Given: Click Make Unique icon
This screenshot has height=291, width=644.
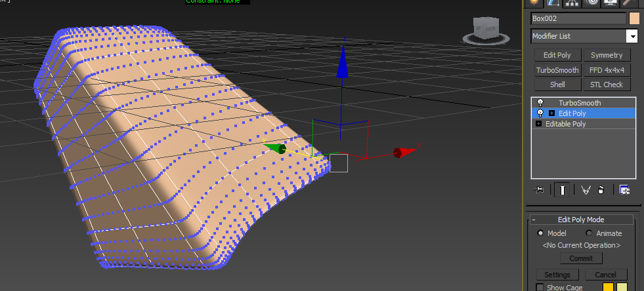Looking at the screenshot, I should 586,190.
